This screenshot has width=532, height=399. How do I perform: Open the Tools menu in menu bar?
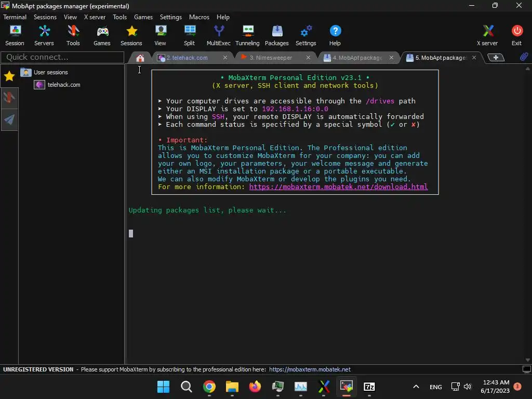120,17
